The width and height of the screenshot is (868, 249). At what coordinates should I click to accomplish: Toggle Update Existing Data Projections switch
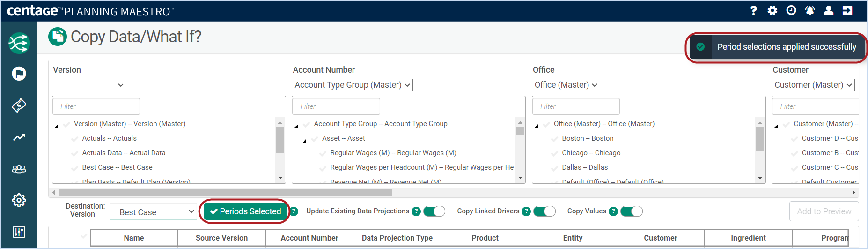click(x=434, y=211)
